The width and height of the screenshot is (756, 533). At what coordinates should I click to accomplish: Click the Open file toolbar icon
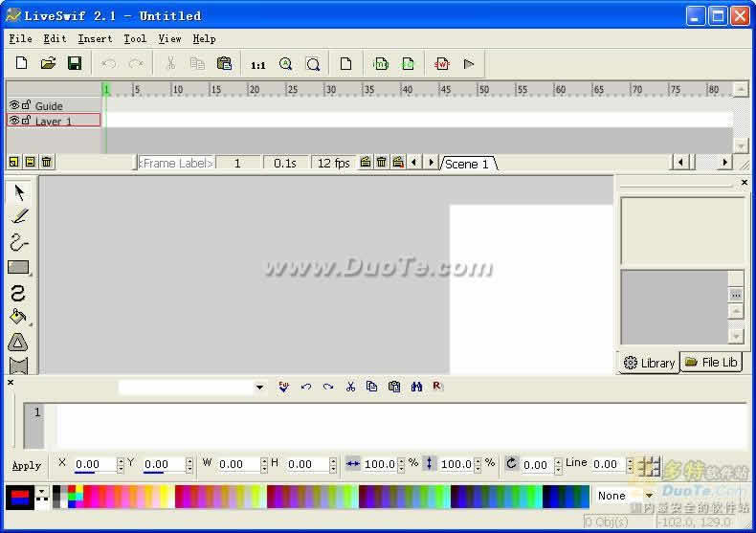coord(48,64)
